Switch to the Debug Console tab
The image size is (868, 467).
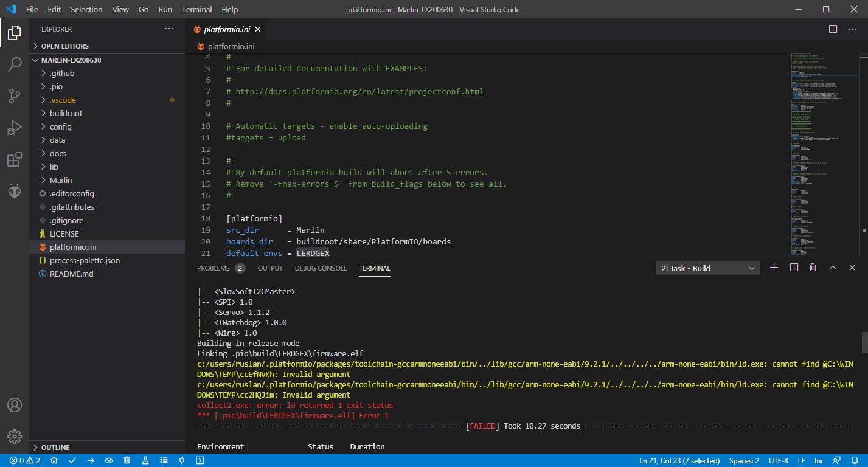pos(321,268)
